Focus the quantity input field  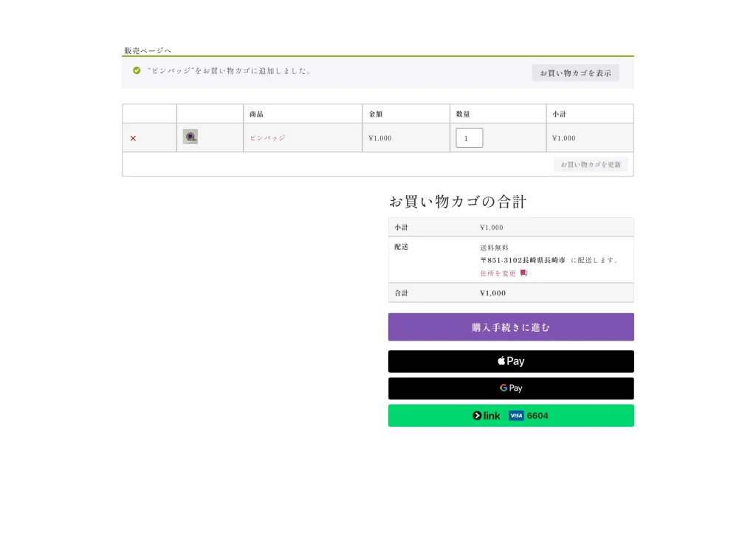point(469,138)
